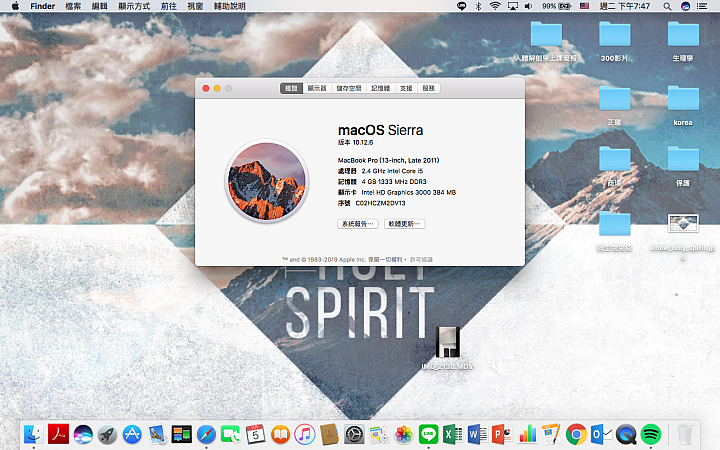Viewport: 720px width, 450px height.
Task: Switch to the 儲存空間 tab
Action: 349,88
